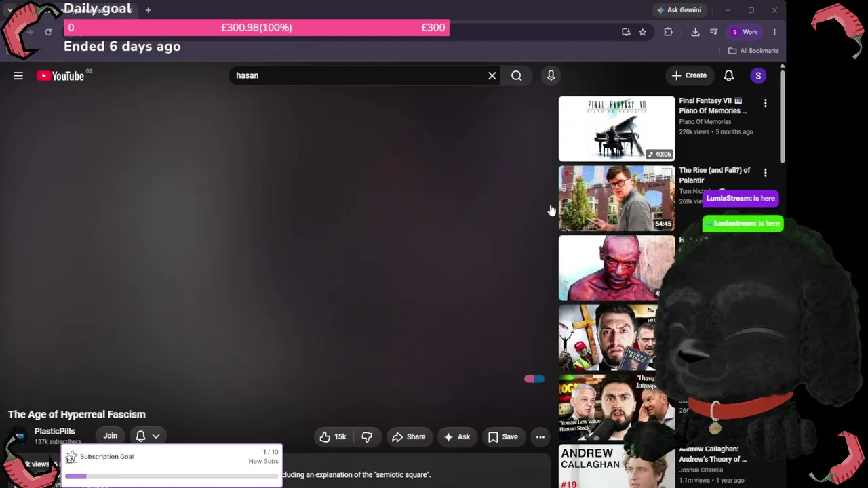Run search with magnifier button
Viewport: 868px width, 488px height.
click(x=517, y=76)
